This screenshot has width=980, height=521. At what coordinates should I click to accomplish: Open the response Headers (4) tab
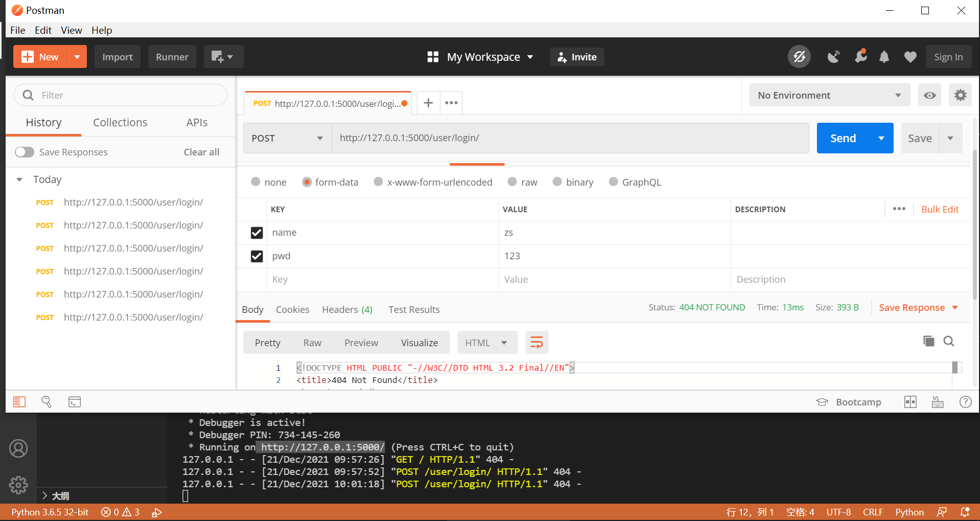click(347, 309)
